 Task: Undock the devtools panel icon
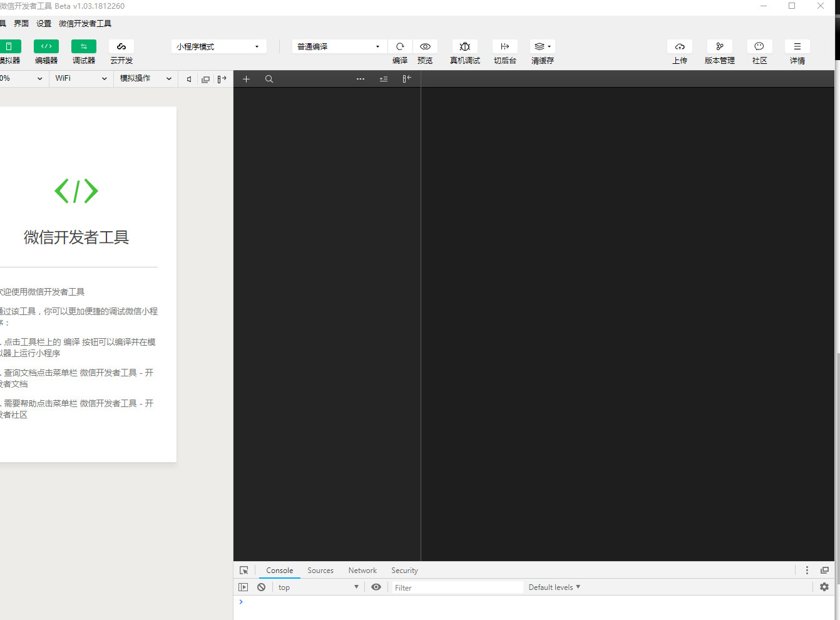824,571
